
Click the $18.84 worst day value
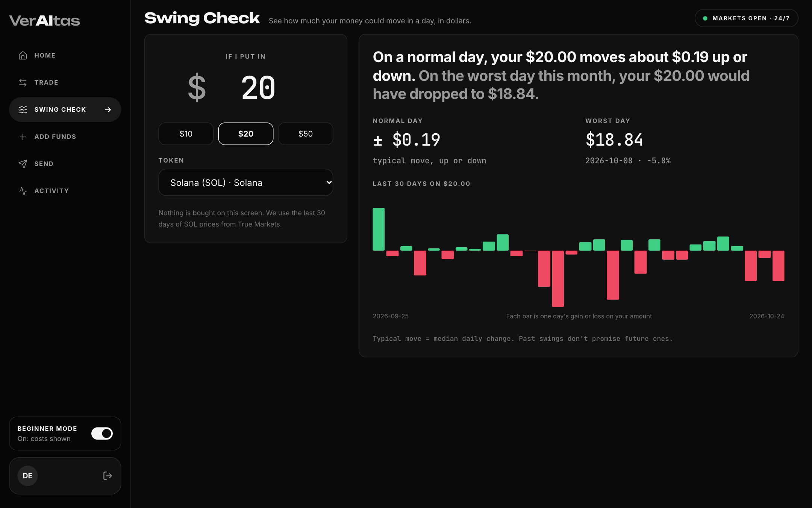point(614,140)
